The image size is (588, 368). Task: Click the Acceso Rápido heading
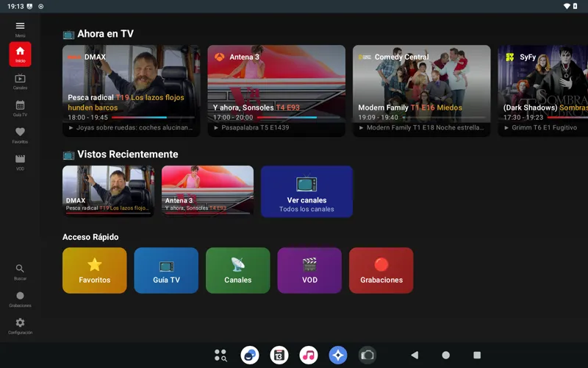90,237
